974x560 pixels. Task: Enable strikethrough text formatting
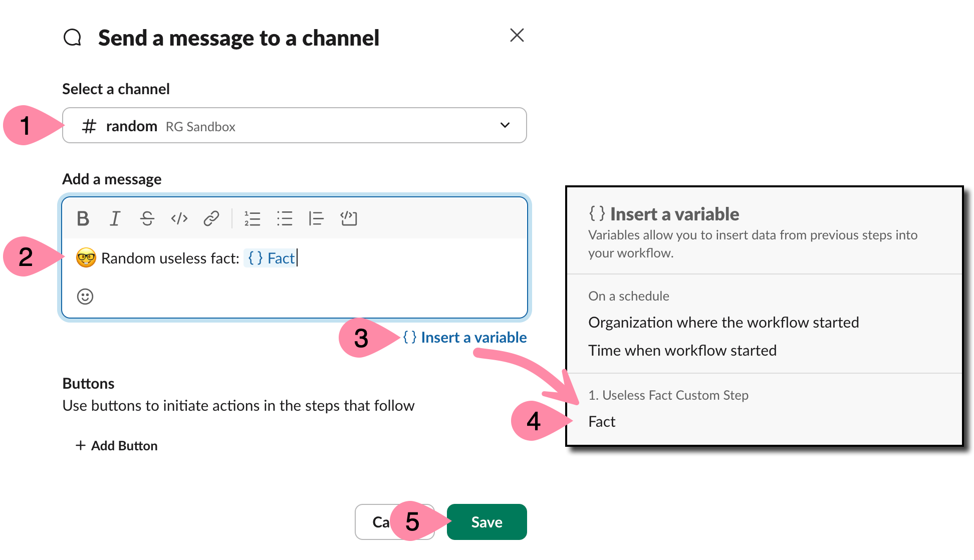click(147, 218)
